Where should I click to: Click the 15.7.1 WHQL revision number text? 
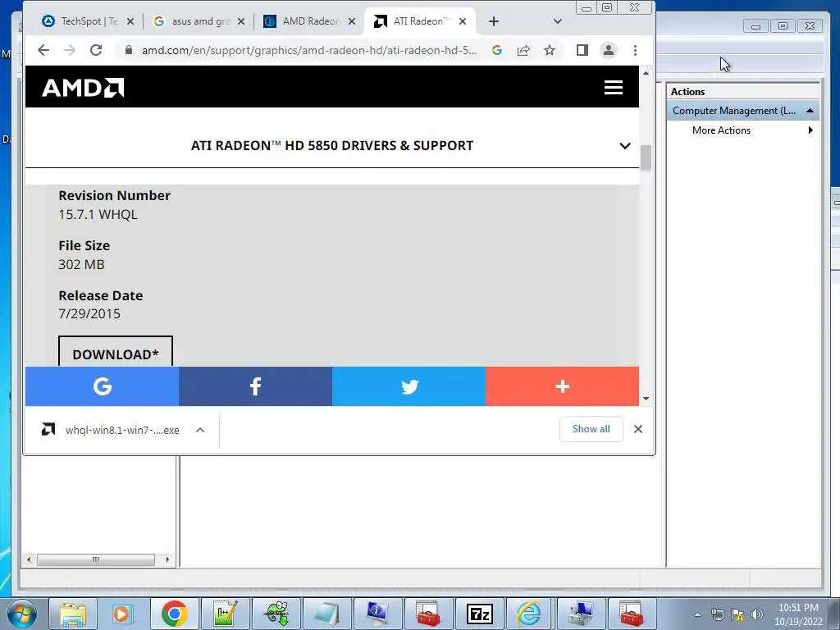click(x=98, y=214)
